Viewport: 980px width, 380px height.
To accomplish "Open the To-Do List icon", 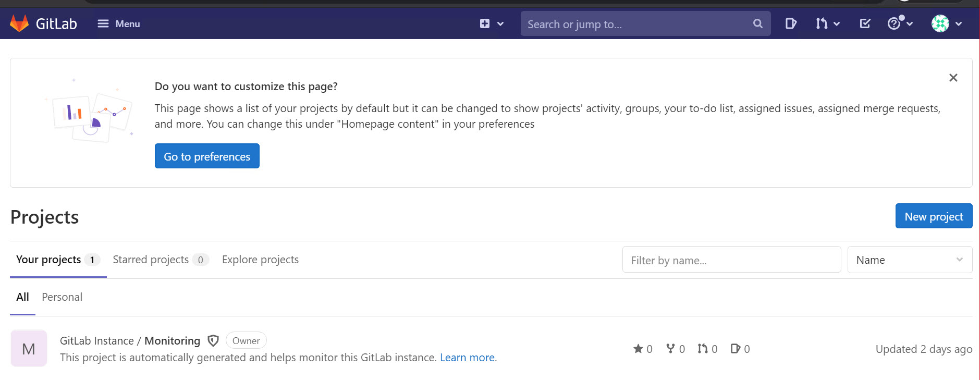I will [x=865, y=23].
